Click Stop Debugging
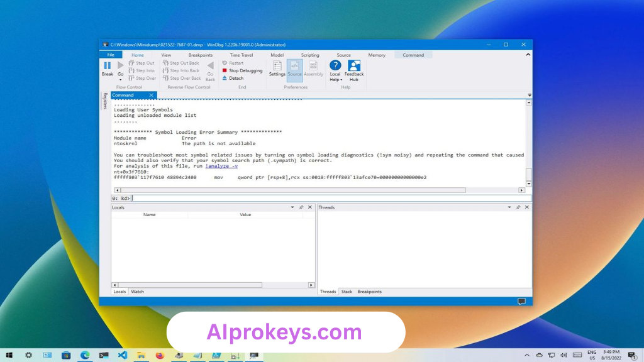Image resolution: width=644 pixels, height=362 pixels. 242,70
